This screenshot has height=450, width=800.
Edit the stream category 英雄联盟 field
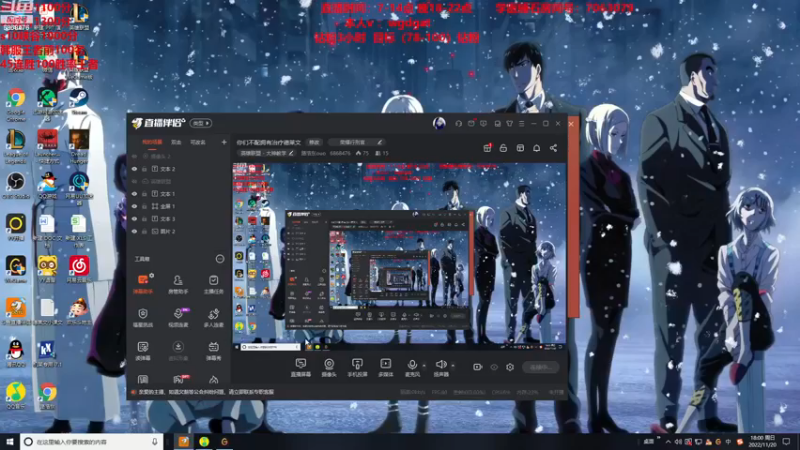(267, 153)
